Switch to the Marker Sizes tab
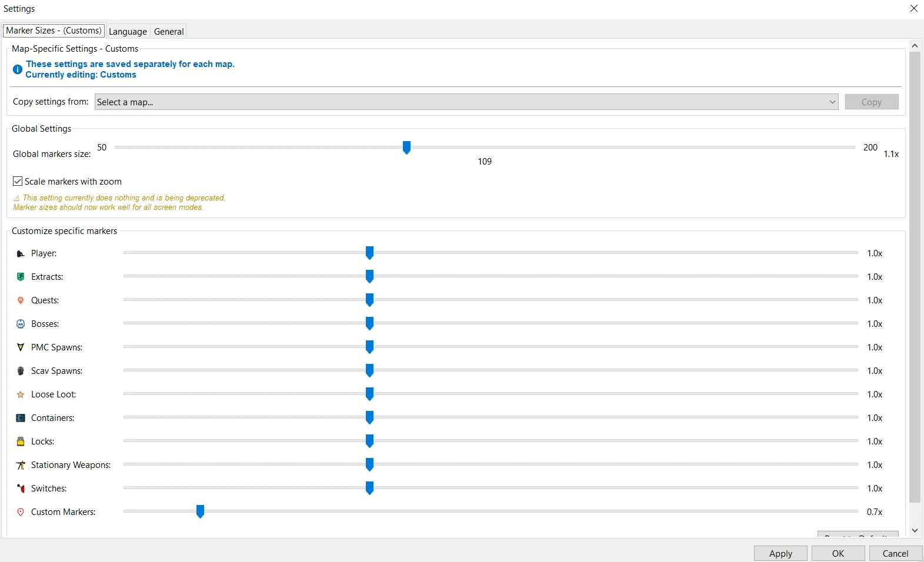Viewport: 924px width, 562px height. point(54,31)
